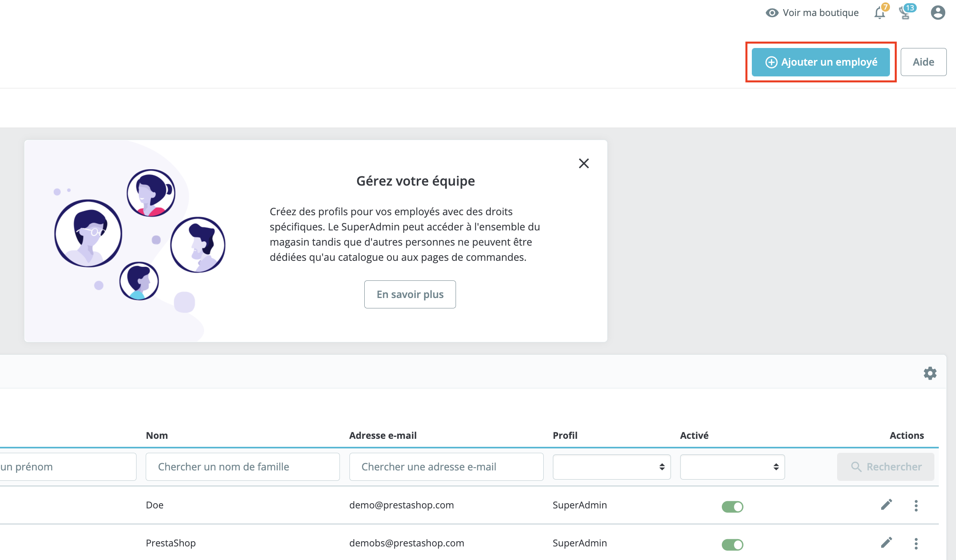The image size is (956, 560).
Task: Open more actions menu for PrestaShop row
Action: pos(916,544)
